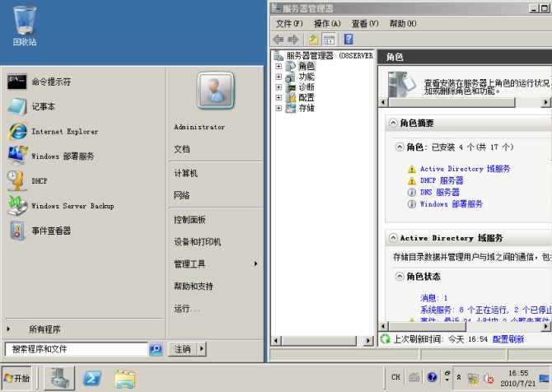The image size is (552, 392).
Task: Click the up-one-level folder toolbar icon
Action: pyautogui.click(x=313, y=40)
